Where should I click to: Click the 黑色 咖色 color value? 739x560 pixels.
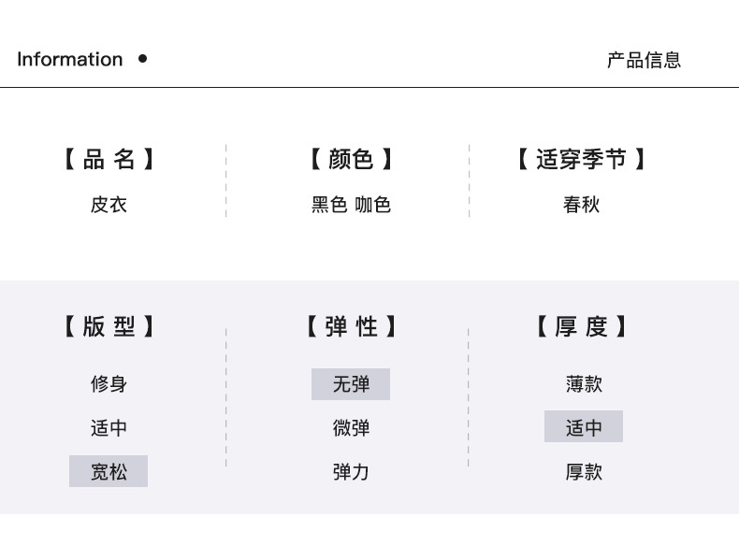click(351, 205)
